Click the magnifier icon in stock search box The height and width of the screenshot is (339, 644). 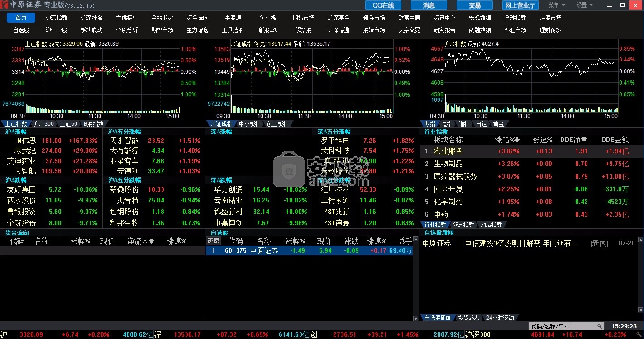(x=600, y=326)
